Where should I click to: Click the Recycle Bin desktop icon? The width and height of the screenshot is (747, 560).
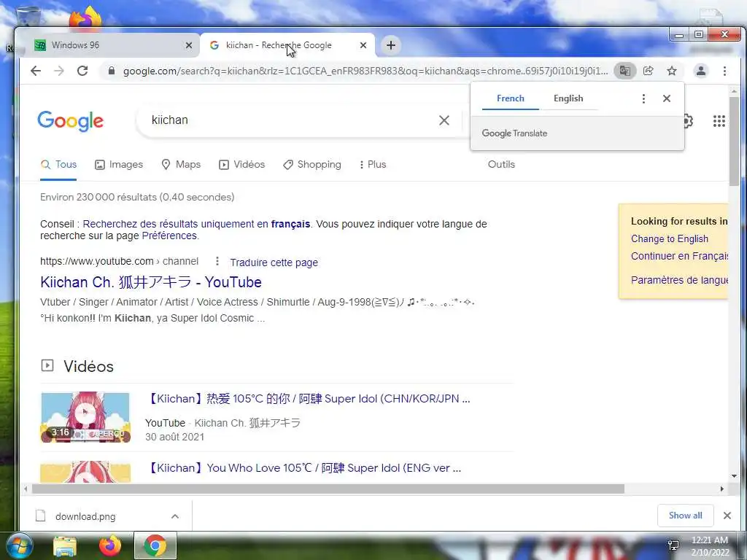click(28, 15)
